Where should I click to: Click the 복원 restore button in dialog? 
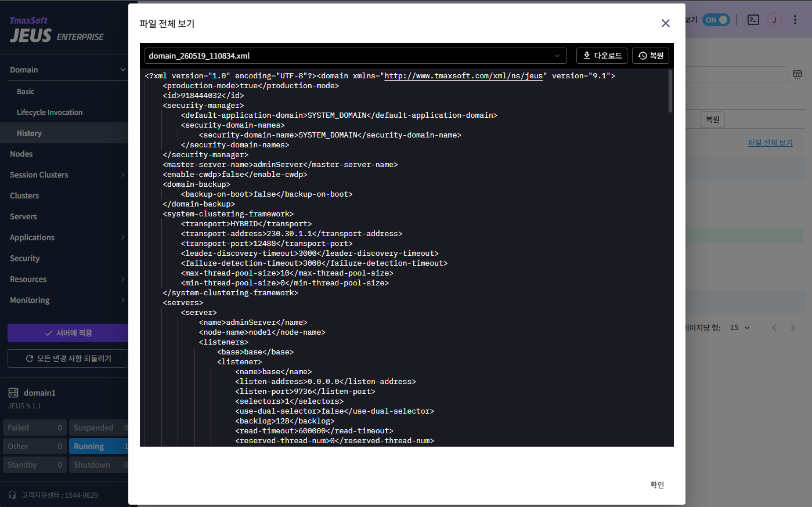(x=651, y=56)
